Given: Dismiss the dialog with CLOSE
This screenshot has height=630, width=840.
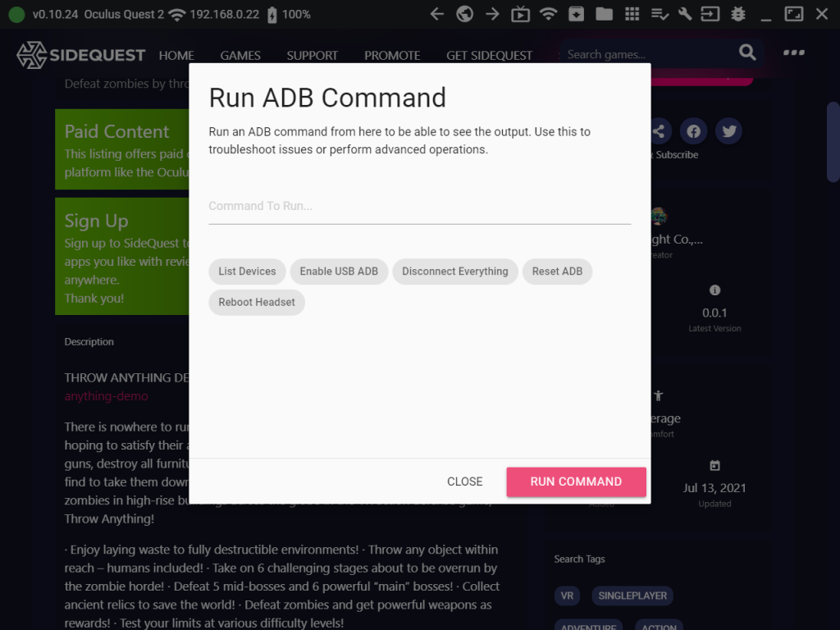Looking at the screenshot, I should click(465, 482).
